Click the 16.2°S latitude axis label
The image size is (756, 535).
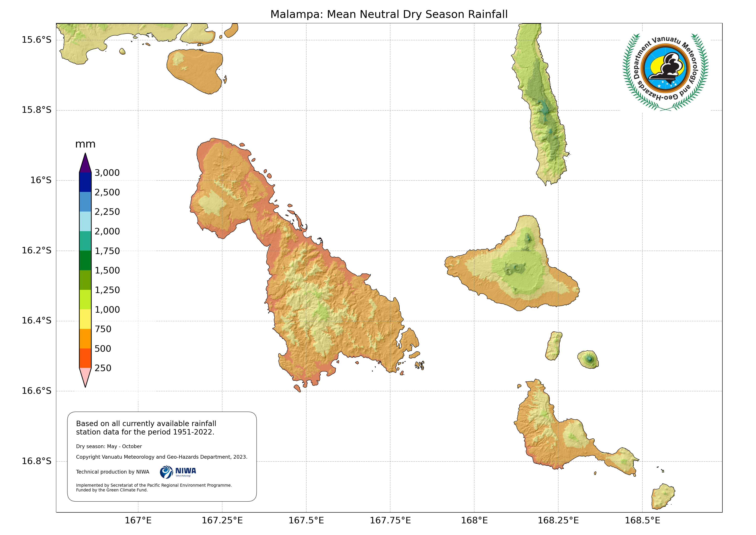tap(37, 250)
